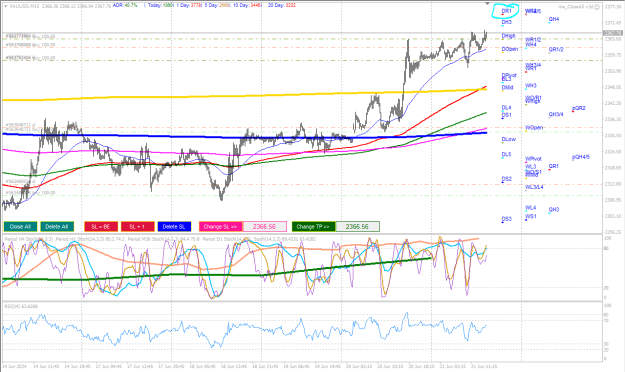Click the DS2 level label
The image size is (625, 372).
coord(506,179)
